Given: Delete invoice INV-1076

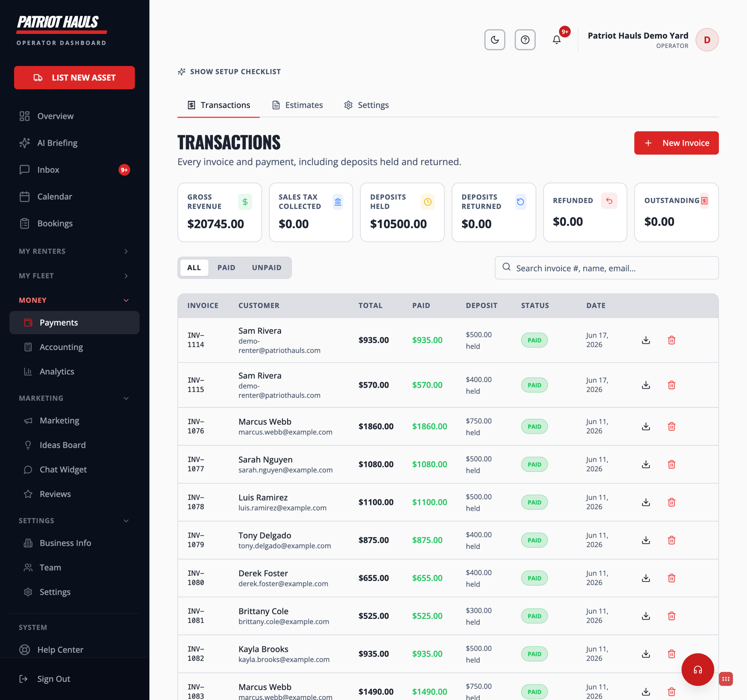Looking at the screenshot, I should [671, 427].
